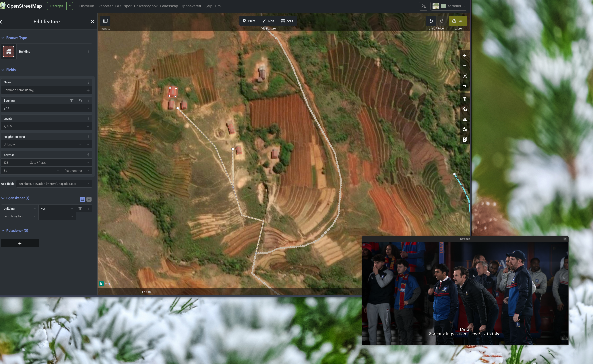This screenshot has height=364, width=593.
Task: Open the map layers background settings
Action: [x=464, y=99]
